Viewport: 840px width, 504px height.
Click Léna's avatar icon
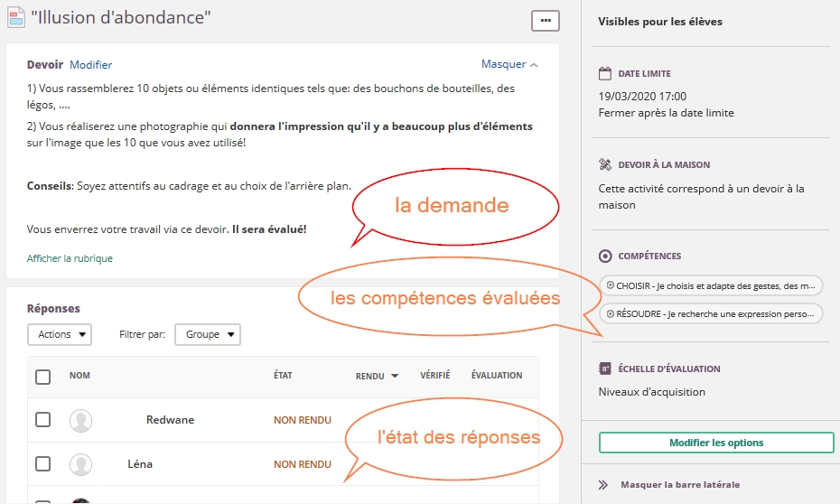coord(81,464)
